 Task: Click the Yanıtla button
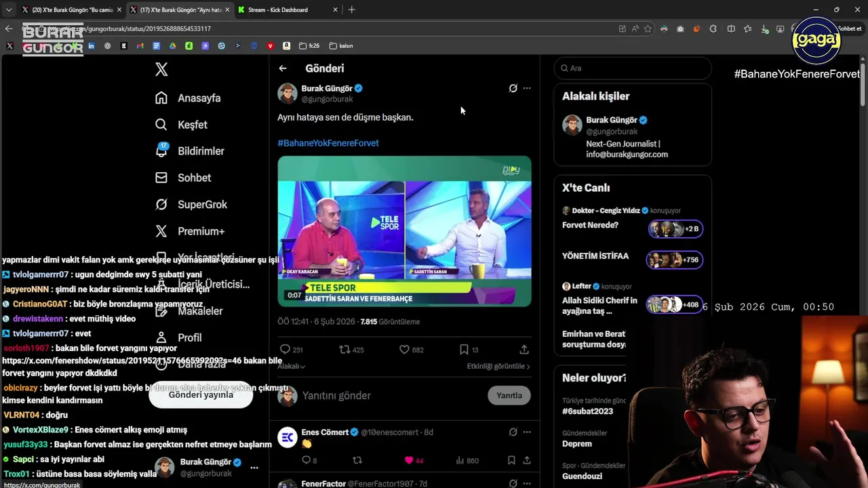tap(509, 396)
